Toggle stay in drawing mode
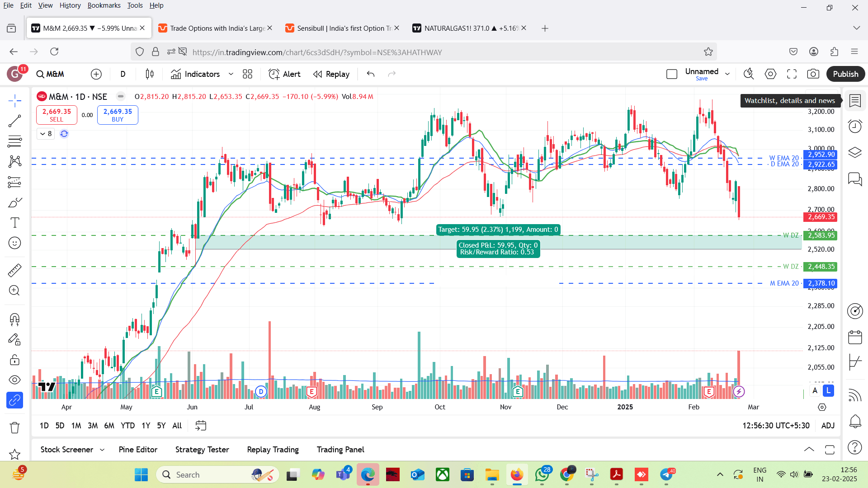 coord(14,340)
